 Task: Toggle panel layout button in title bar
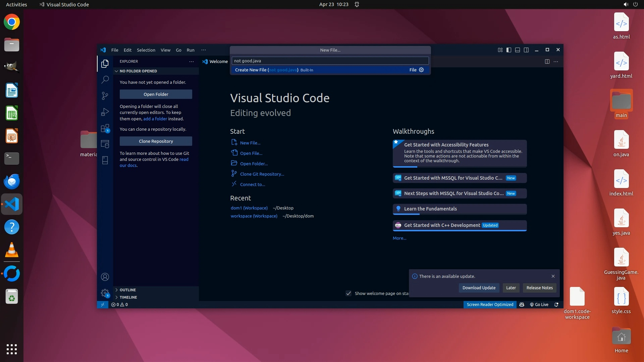(518, 50)
